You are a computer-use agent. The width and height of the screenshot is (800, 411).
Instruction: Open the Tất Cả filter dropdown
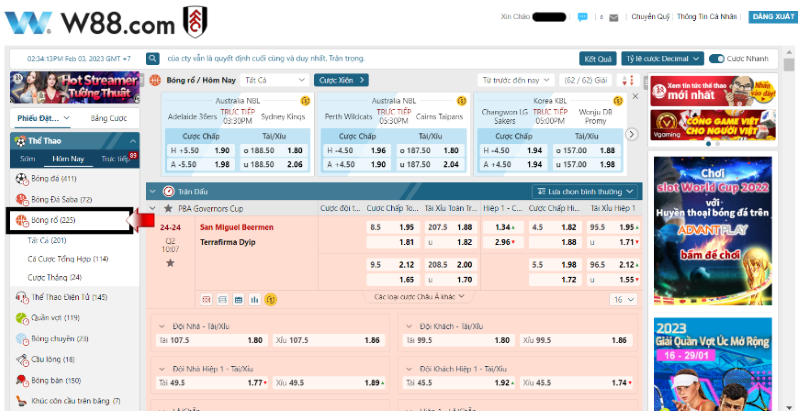tap(274, 81)
